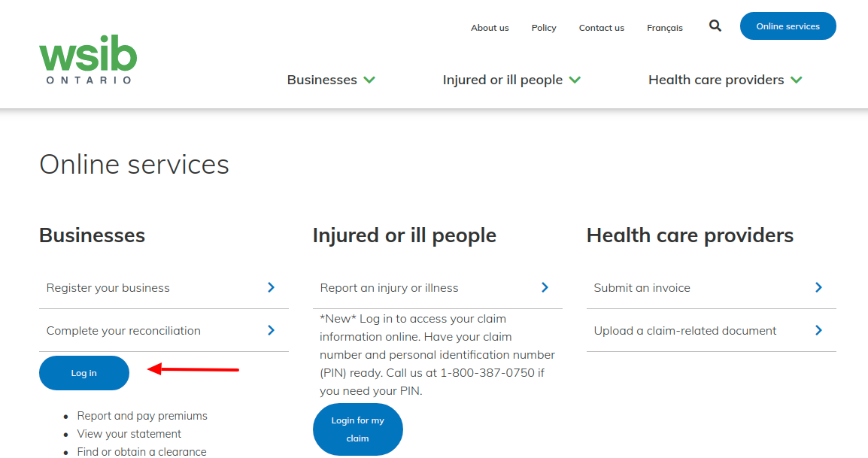
Task: Click the Businesses Log in button
Action: tap(84, 373)
